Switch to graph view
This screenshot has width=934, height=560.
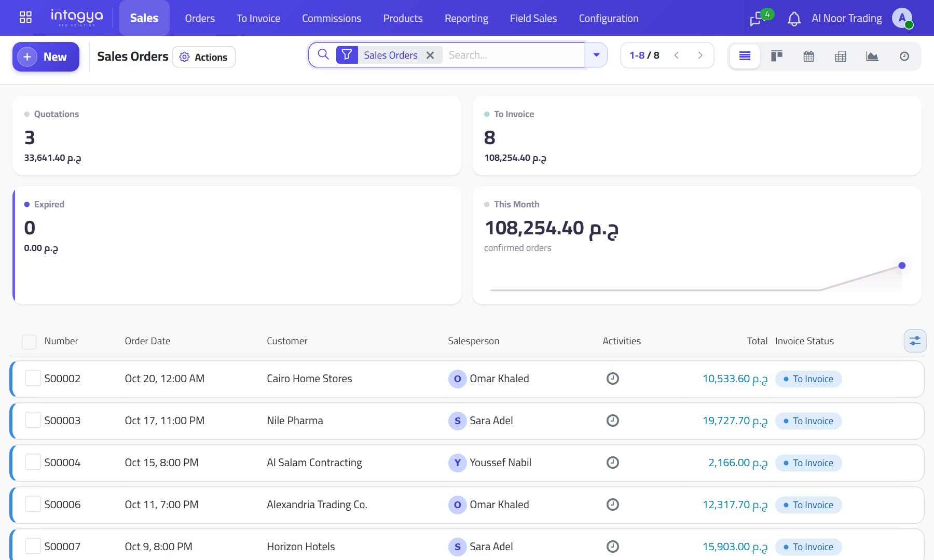[x=872, y=56]
